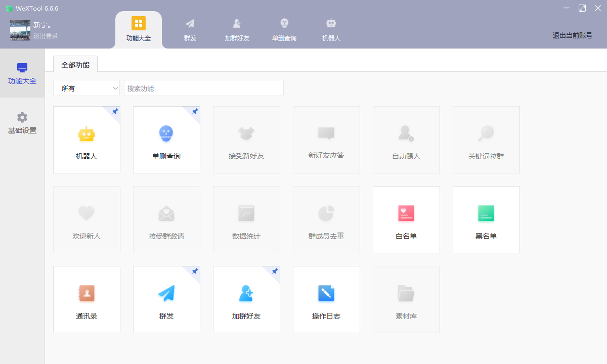The height and width of the screenshot is (364, 607).
Task: Click the username 新宁。
Action: pos(42,25)
